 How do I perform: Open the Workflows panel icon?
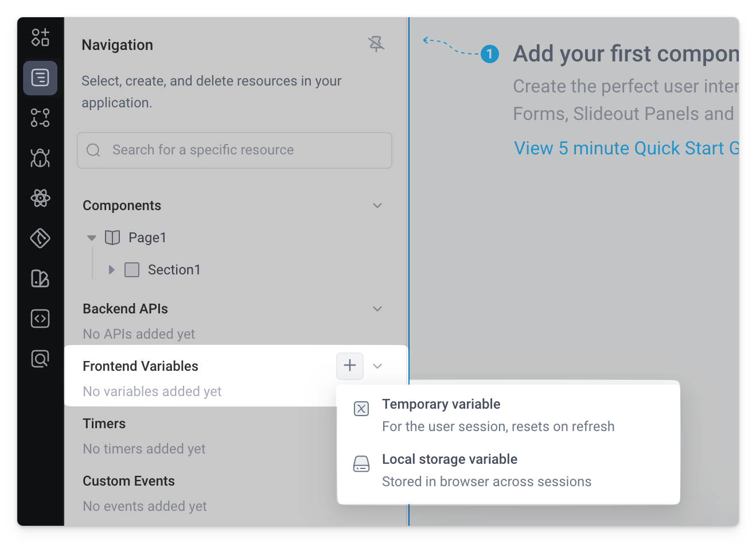tap(40, 118)
